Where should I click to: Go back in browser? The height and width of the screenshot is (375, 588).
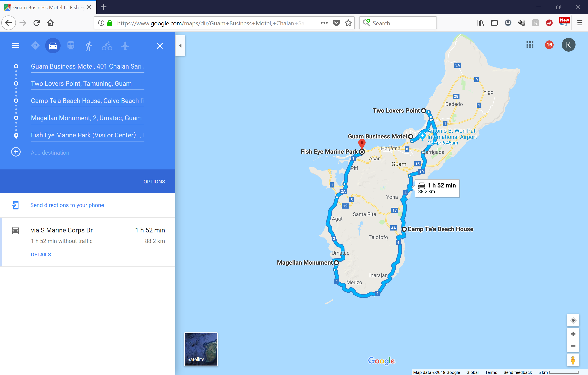[9, 23]
